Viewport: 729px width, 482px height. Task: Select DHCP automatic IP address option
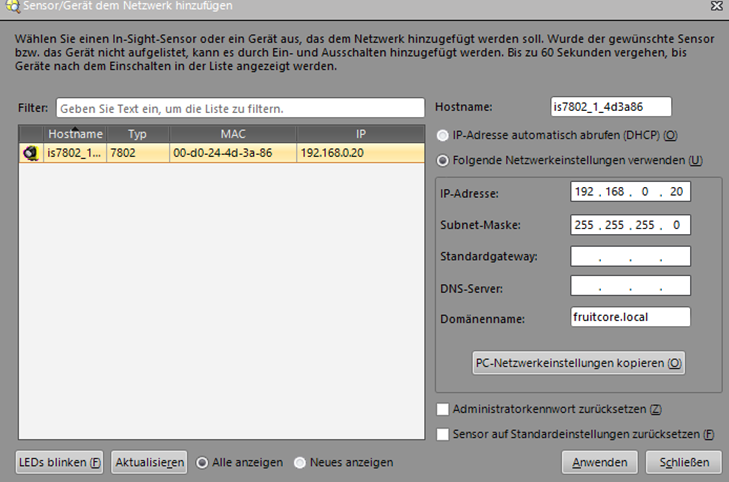[x=443, y=135]
